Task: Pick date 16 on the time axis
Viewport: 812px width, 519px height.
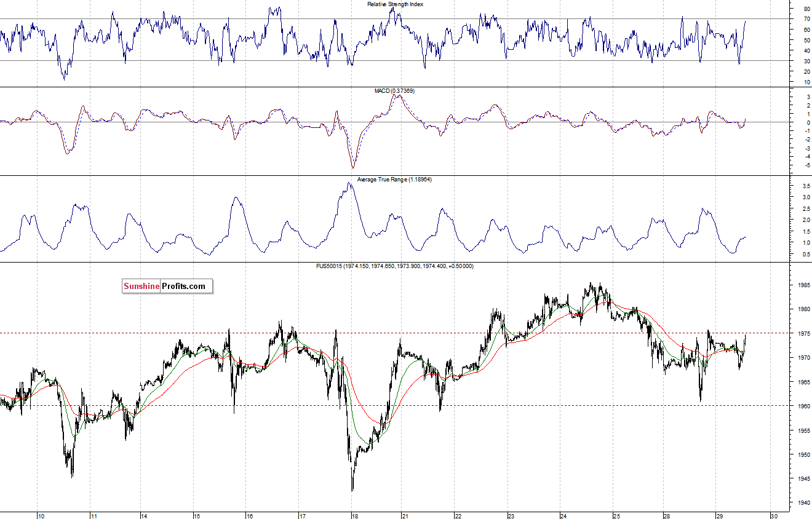Action: (249, 516)
